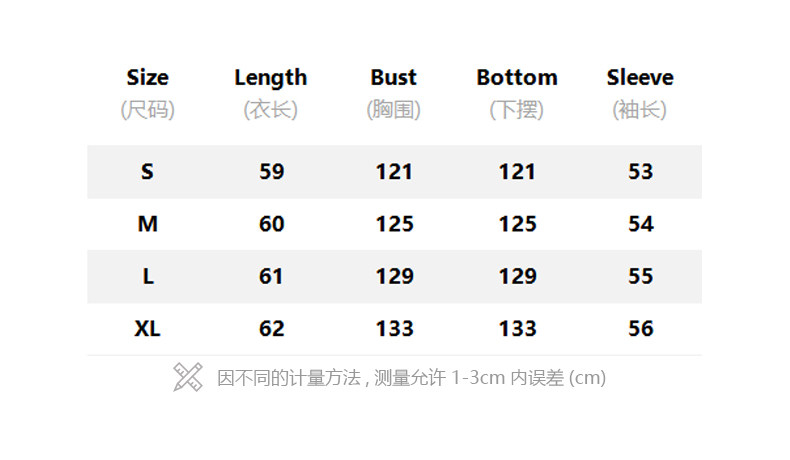Screen dimensions: 790x460
Task: Click the Chinese subtitle 胸围 under Bust
Action: click(x=394, y=110)
